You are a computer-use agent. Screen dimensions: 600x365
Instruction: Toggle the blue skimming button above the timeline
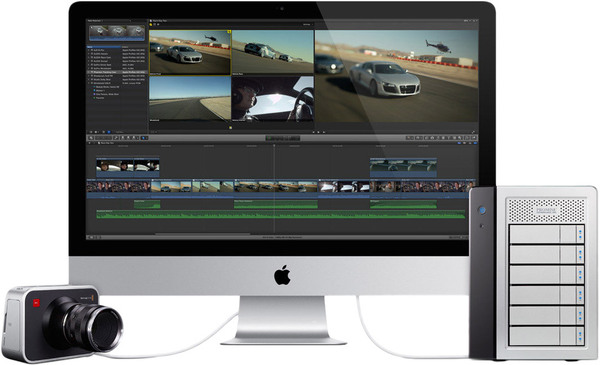coord(459,143)
